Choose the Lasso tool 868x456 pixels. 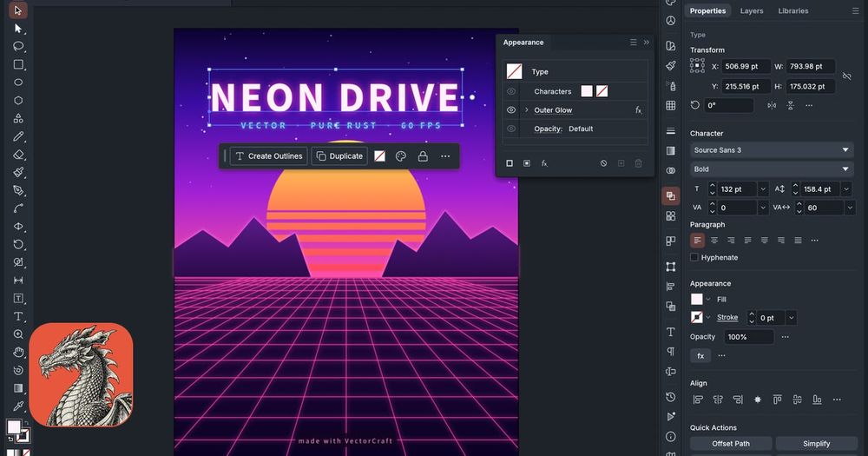click(x=18, y=46)
